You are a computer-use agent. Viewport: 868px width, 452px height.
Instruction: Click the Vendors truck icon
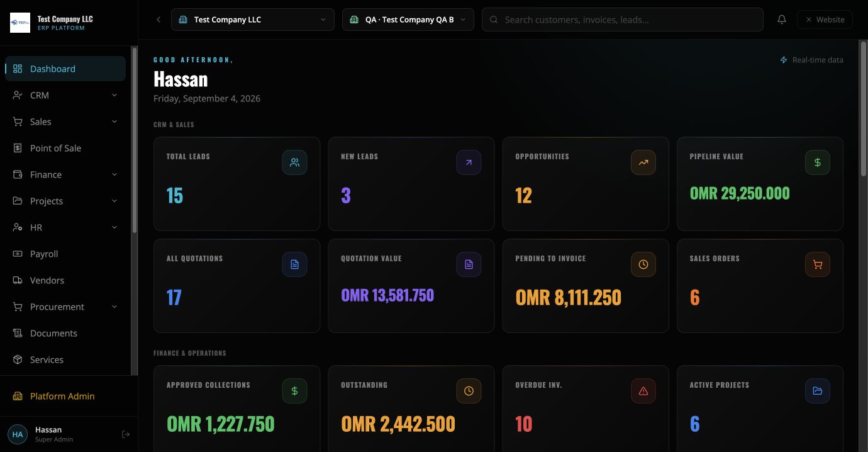point(18,280)
